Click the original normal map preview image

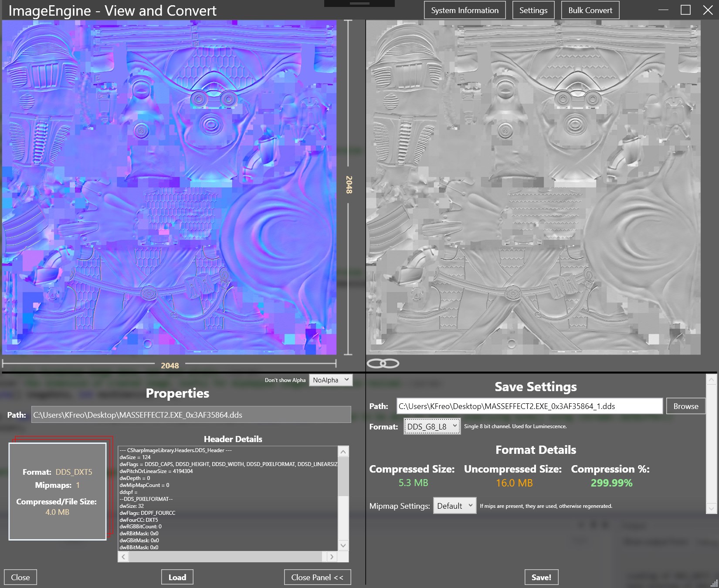pyautogui.click(x=169, y=187)
